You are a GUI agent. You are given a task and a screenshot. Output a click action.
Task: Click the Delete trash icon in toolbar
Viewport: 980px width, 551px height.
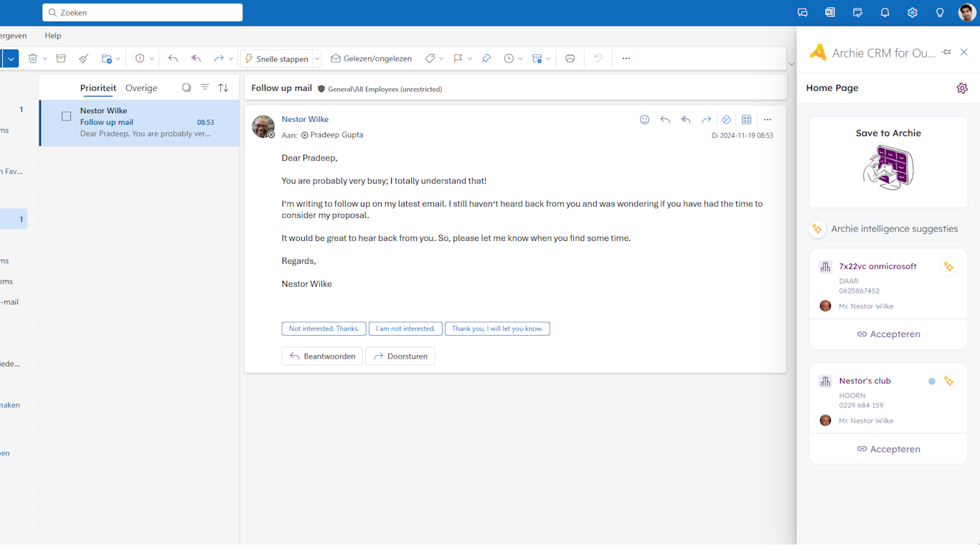pos(32,59)
